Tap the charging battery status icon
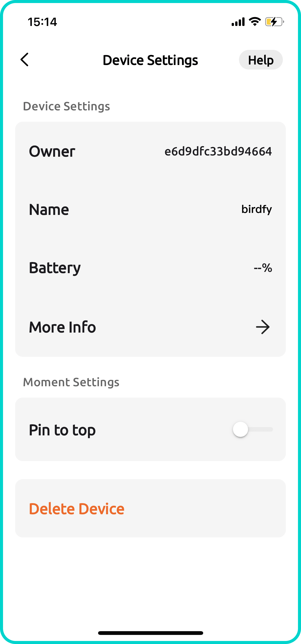Image resolution: width=301 pixels, height=644 pixels. [x=274, y=22]
